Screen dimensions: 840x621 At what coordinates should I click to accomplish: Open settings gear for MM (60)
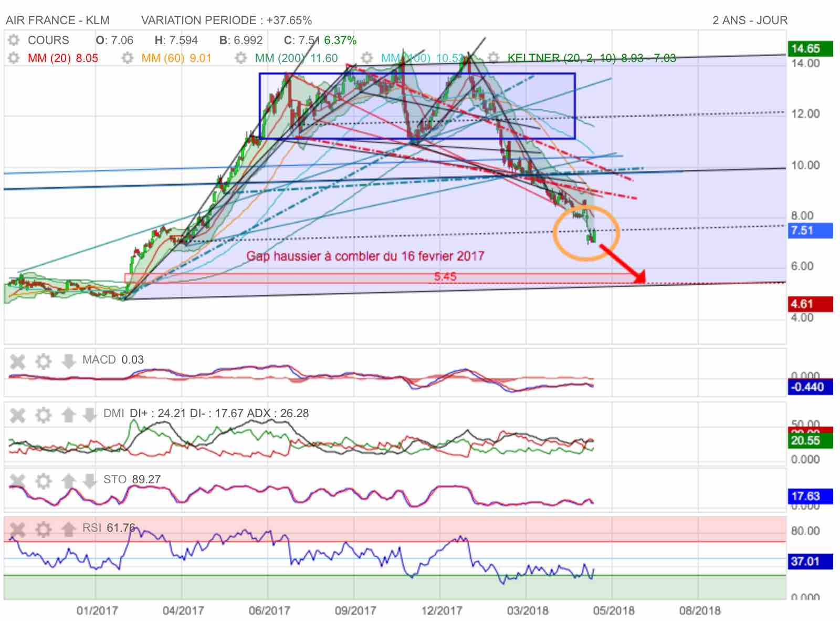[127, 58]
